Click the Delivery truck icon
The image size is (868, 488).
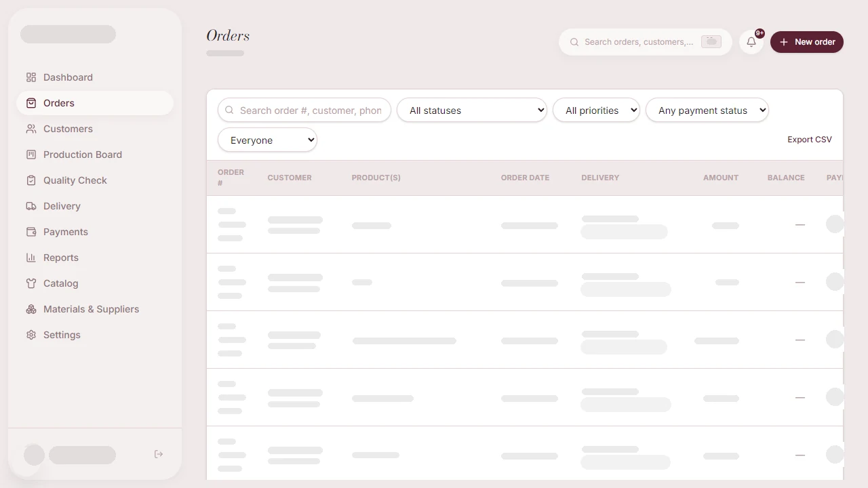pos(31,206)
